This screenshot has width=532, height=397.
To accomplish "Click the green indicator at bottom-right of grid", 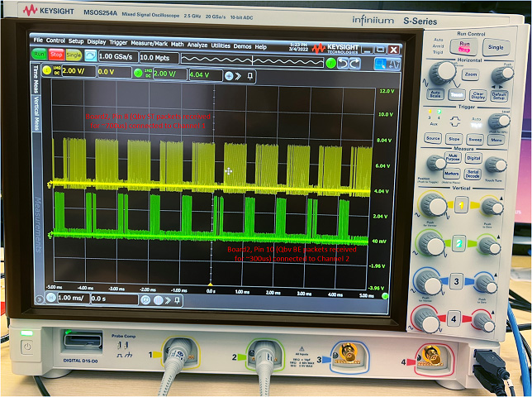I will coord(385,296).
